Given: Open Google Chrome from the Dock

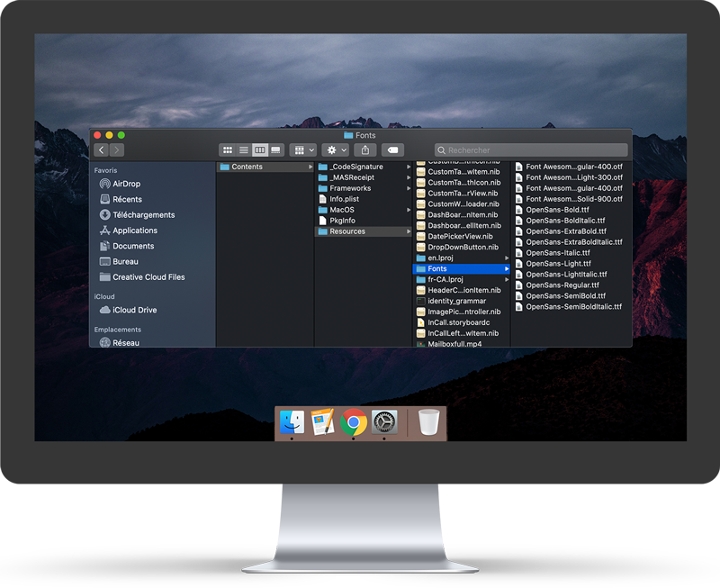Looking at the screenshot, I should [354, 422].
